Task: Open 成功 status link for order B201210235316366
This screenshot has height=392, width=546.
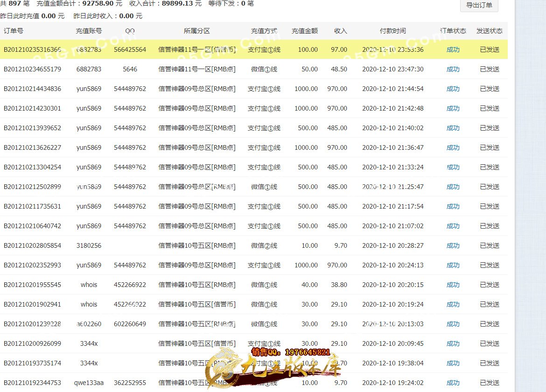Action: tap(453, 49)
